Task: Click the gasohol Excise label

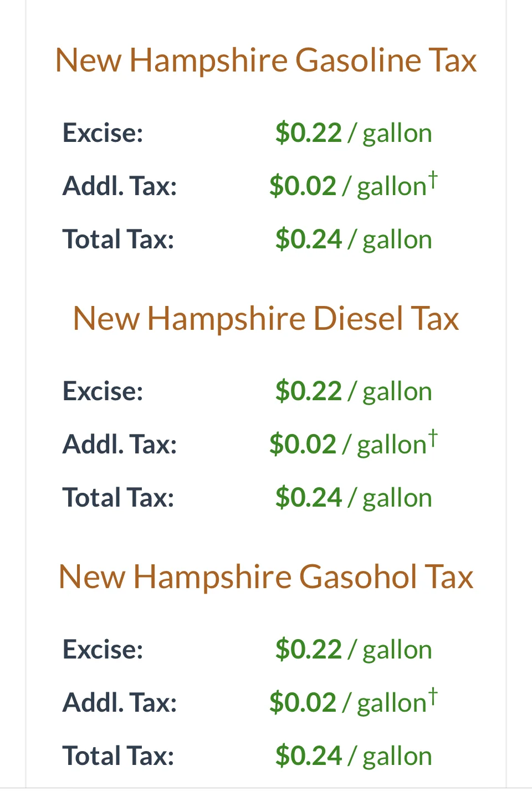Action: tap(103, 650)
